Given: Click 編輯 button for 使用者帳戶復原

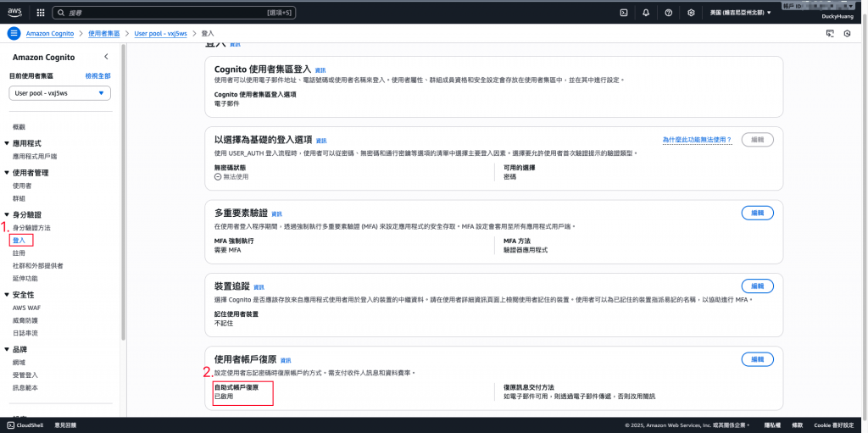Looking at the screenshot, I should click(x=757, y=359).
